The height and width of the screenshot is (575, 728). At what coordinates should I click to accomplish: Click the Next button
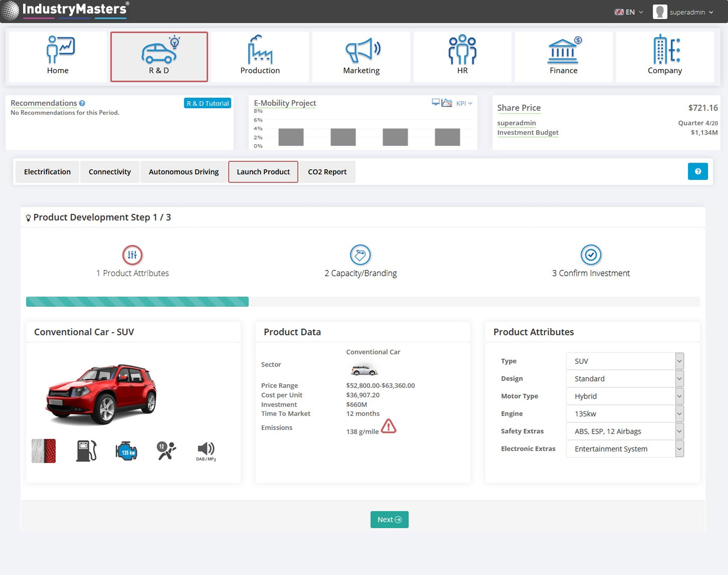389,519
